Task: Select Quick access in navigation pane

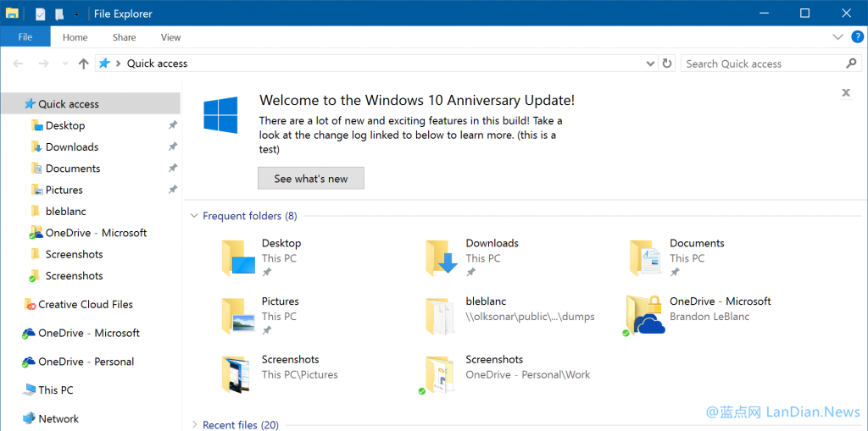Action: click(90, 103)
